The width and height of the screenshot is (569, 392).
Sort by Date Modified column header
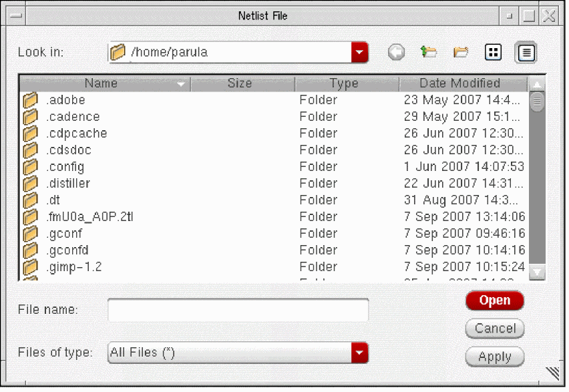[463, 83]
